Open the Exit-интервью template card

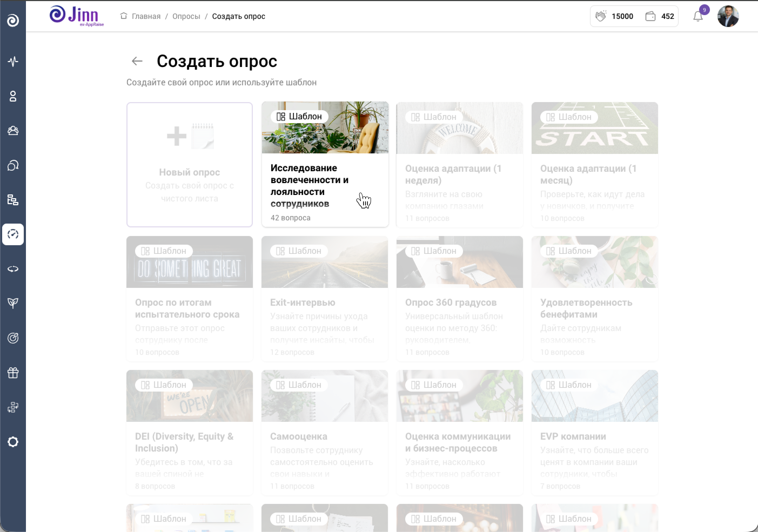324,298
